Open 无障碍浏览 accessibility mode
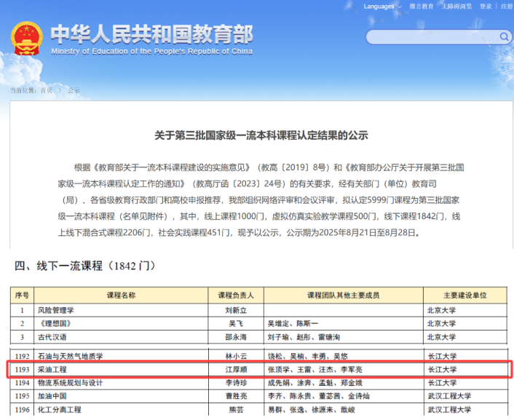Image resolution: width=514 pixels, height=420 pixels. [x=457, y=7]
